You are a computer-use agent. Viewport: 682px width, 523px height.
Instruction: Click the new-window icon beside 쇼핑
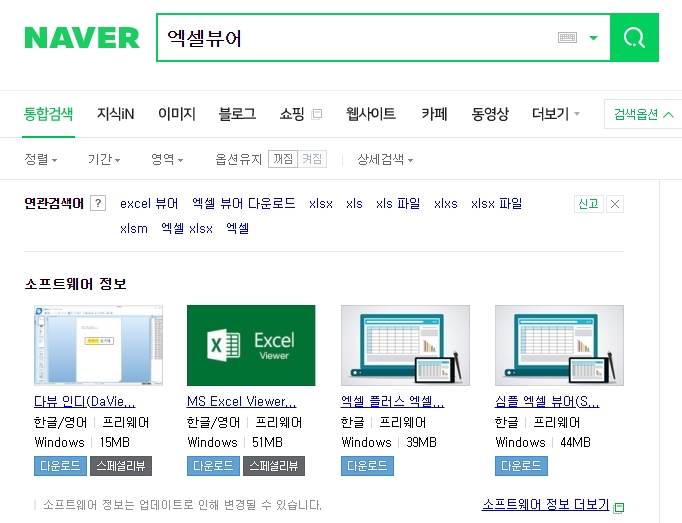tap(317, 114)
